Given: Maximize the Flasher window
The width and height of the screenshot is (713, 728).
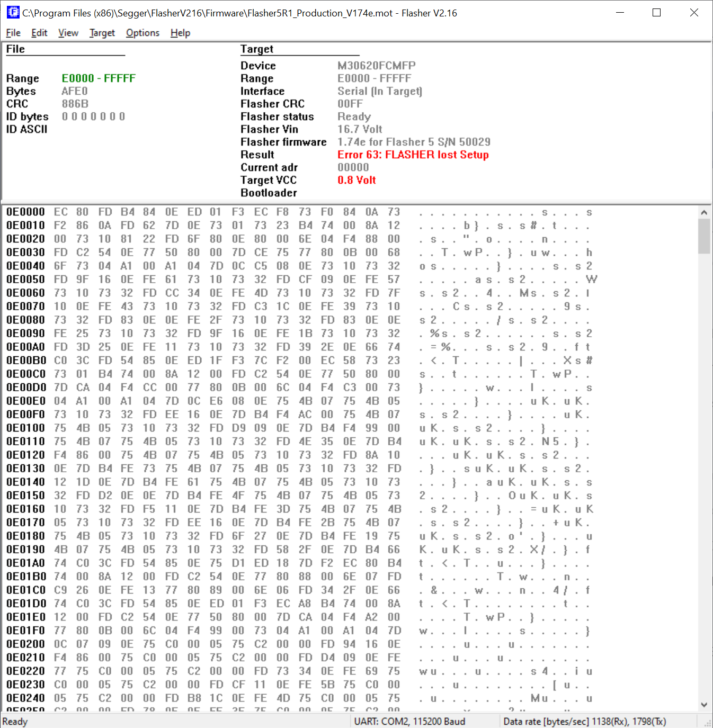Looking at the screenshot, I should pyautogui.click(x=657, y=13).
